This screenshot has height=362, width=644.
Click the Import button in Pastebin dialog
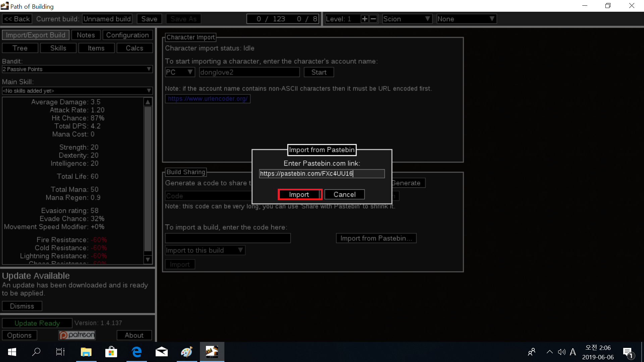pyautogui.click(x=300, y=194)
